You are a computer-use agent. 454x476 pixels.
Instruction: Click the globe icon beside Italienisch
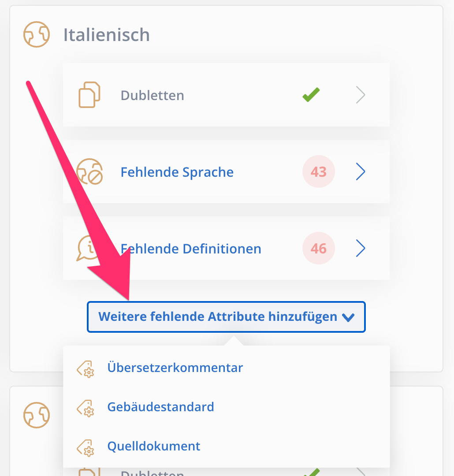tap(37, 34)
